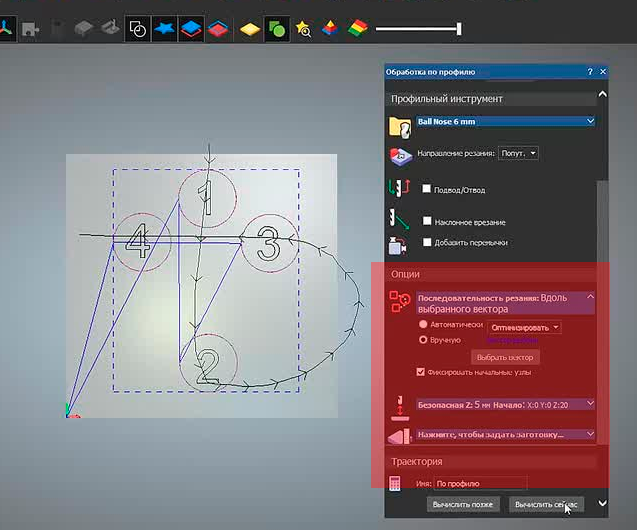The height and width of the screenshot is (530, 637).
Task: Click the calculator icon beside the Имя field
Action: pos(395,483)
